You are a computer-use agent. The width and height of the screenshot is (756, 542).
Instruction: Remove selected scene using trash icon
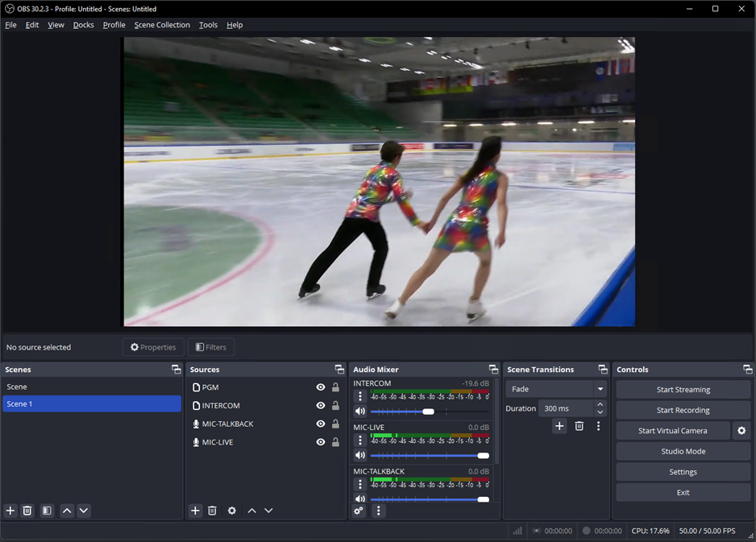click(x=27, y=511)
